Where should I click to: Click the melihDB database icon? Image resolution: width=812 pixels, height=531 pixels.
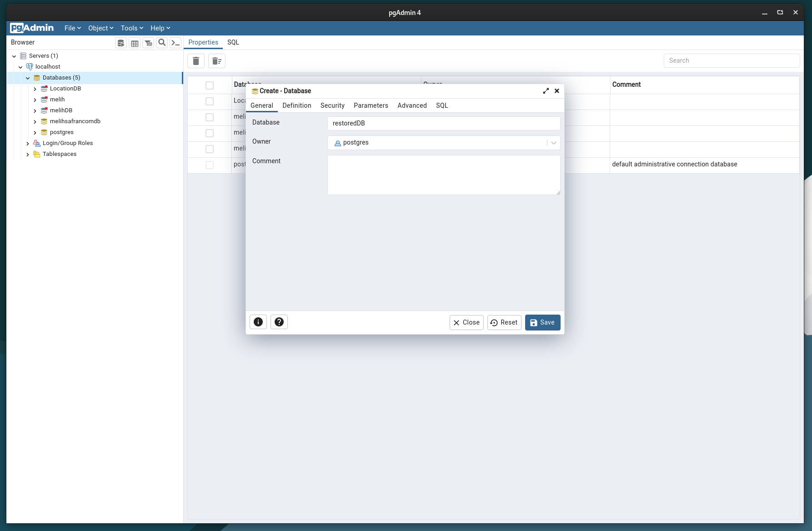pos(44,110)
